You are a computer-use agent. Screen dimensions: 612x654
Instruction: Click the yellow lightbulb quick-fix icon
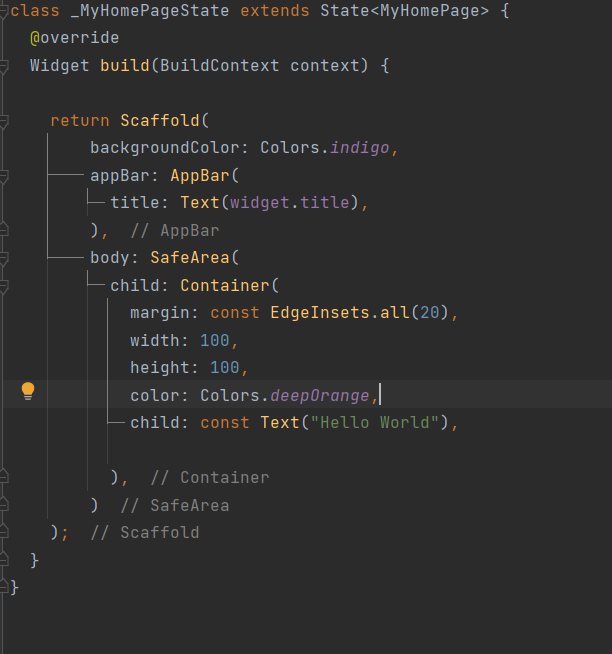28,391
